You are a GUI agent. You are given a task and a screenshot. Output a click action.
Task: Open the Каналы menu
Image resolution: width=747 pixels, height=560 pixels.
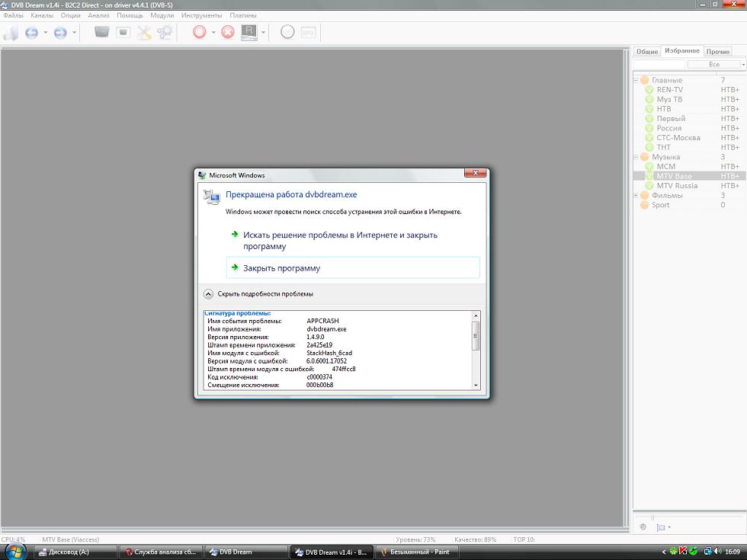[x=42, y=15]
